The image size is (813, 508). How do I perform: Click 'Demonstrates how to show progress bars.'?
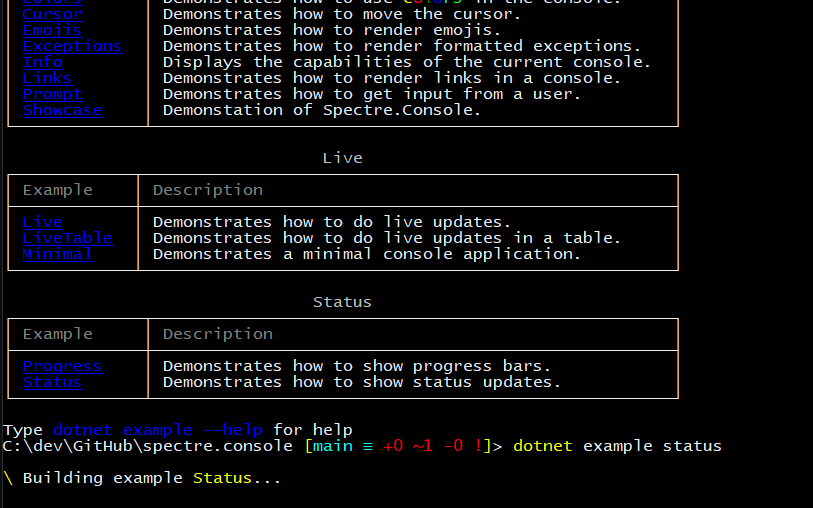[357, 366]
